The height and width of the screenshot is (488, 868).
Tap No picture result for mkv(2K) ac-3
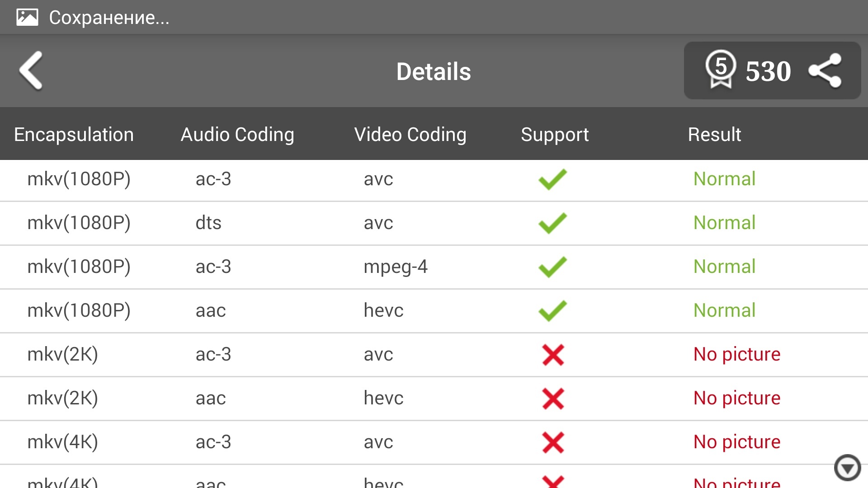tap(737, 354)
